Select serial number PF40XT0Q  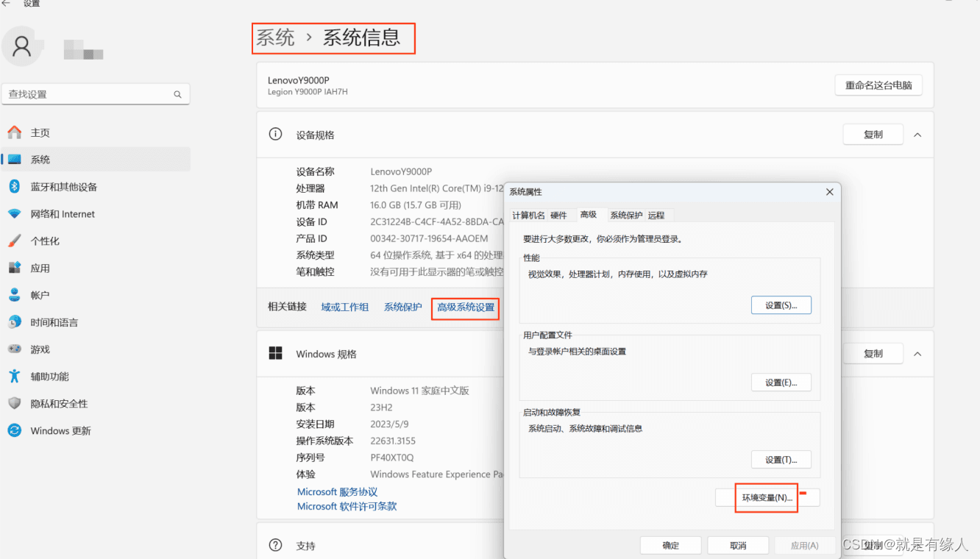click(392, 457)
